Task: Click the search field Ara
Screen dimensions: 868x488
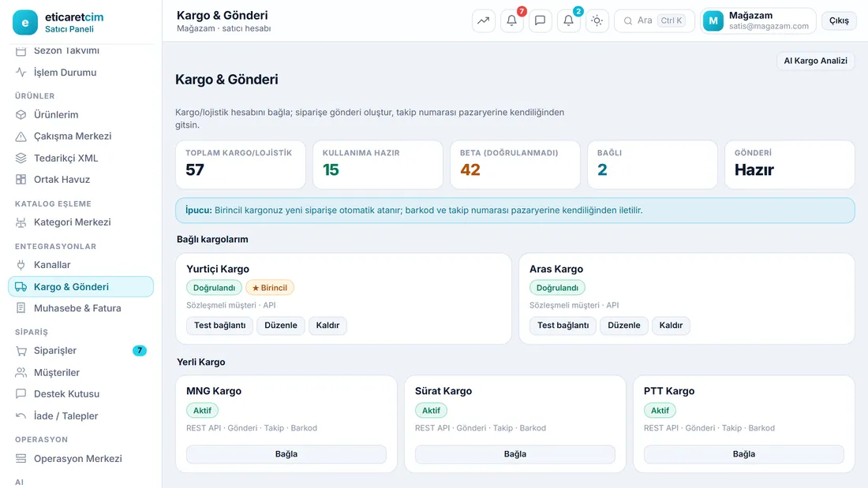Action: tap(654, 20)
